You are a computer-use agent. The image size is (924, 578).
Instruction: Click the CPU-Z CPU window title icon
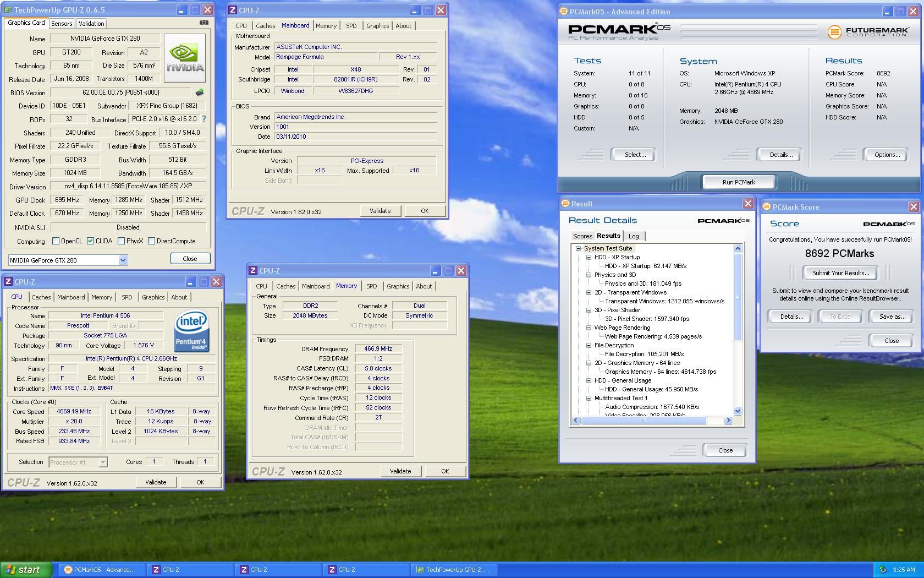pos(9,282)
